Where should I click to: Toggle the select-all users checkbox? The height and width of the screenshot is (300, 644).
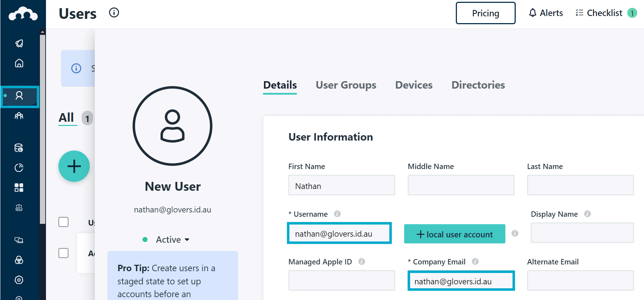click(63, 222)
